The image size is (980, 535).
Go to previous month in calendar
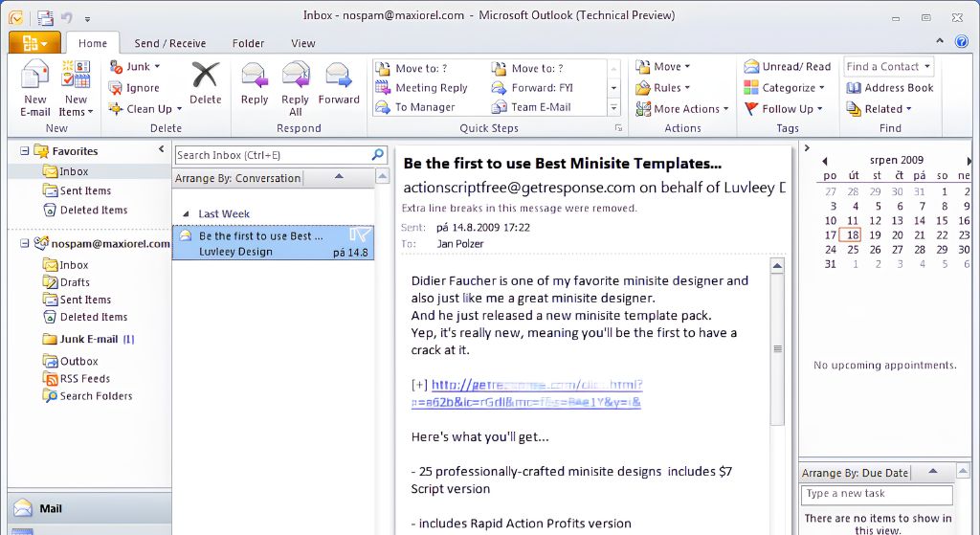824,161
